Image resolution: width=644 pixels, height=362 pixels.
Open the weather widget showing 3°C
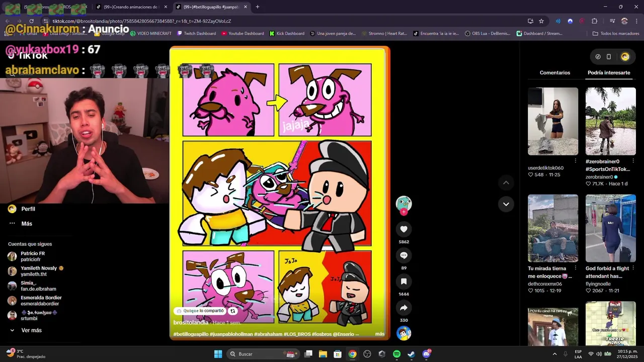[26, 354]
